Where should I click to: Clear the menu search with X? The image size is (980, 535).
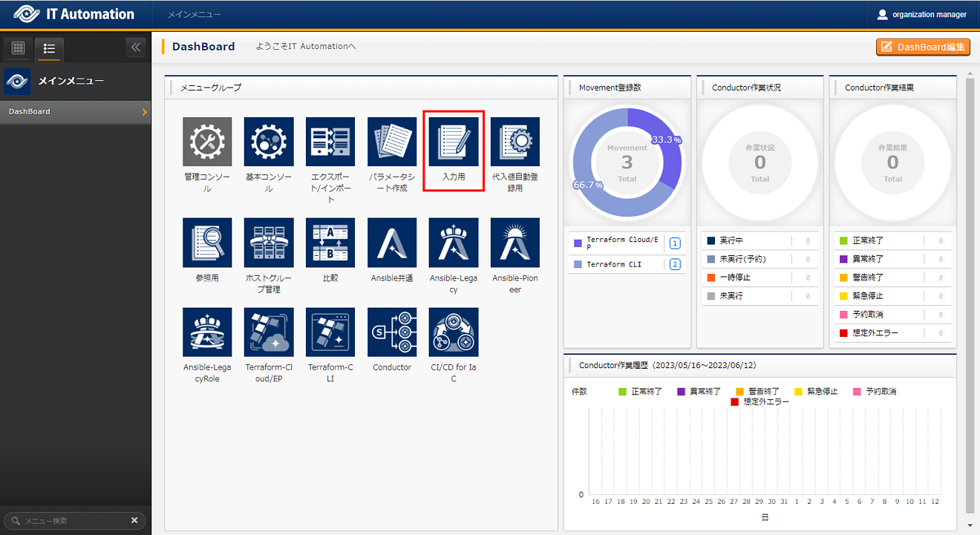[134, 520]
